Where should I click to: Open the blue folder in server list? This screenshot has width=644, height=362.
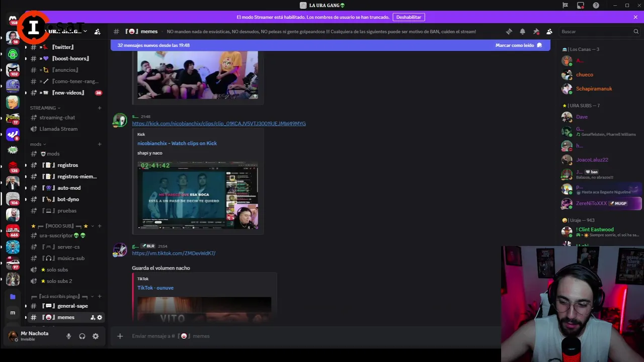click(x=13, y=297)
